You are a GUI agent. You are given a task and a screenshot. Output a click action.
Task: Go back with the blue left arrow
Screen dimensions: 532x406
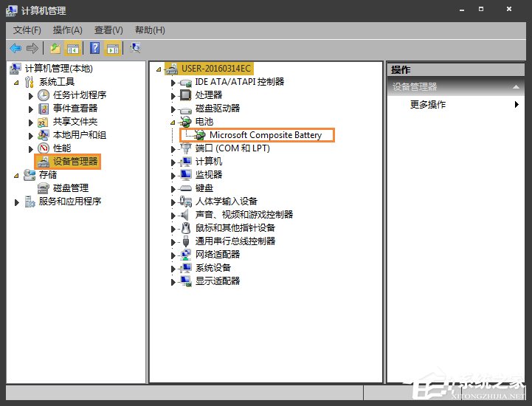(x=15, y=49)
